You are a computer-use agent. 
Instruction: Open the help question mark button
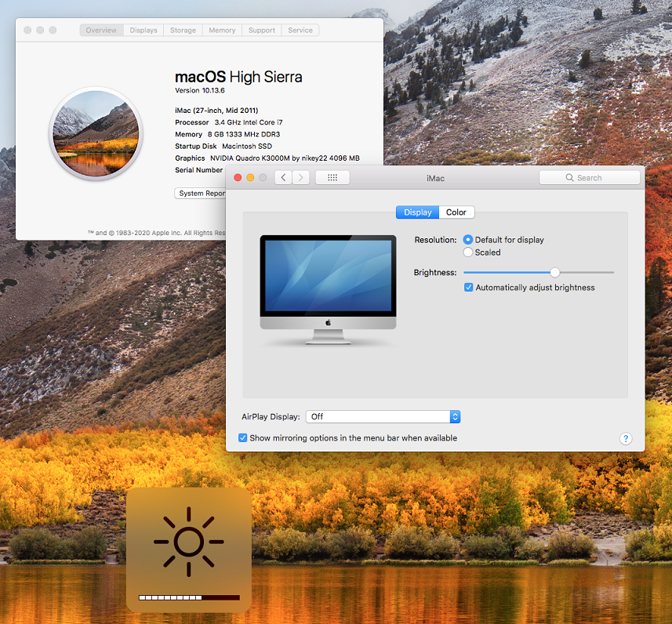point(626,438)
